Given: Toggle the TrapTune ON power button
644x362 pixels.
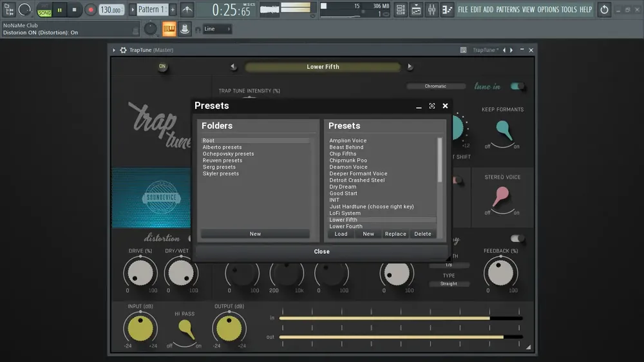Looking at the screenshot, I should click(x=162, y=66).
